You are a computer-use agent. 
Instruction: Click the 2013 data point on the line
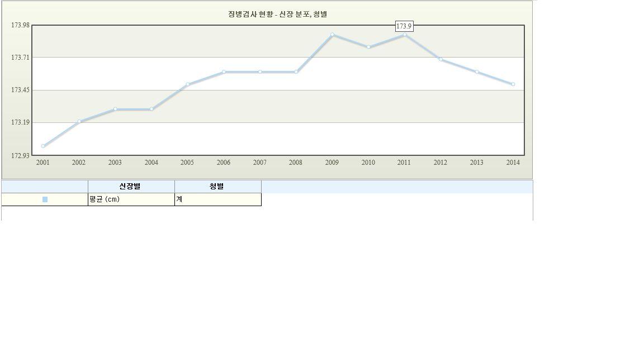(x=477, y=72)
